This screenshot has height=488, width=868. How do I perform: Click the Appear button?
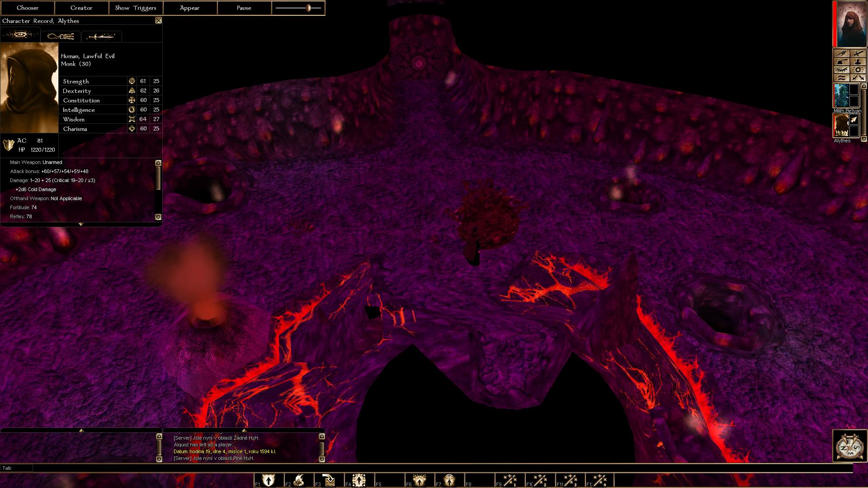[x=189, y=8]
